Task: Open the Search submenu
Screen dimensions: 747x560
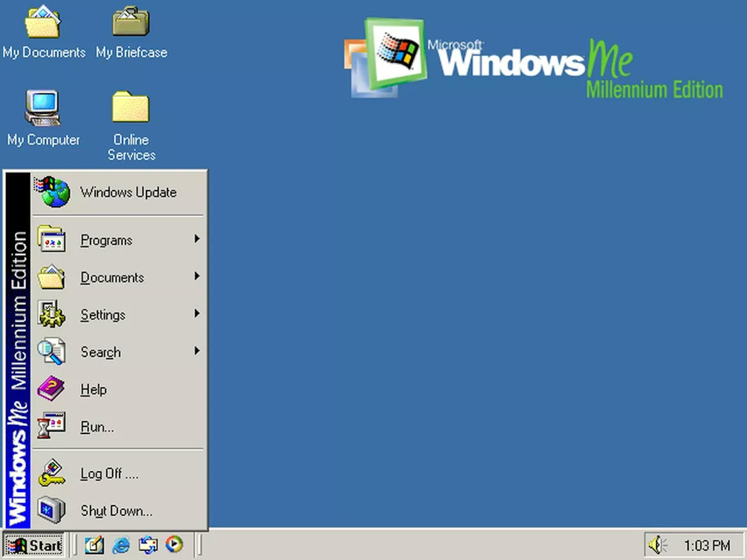Action: 100,352
